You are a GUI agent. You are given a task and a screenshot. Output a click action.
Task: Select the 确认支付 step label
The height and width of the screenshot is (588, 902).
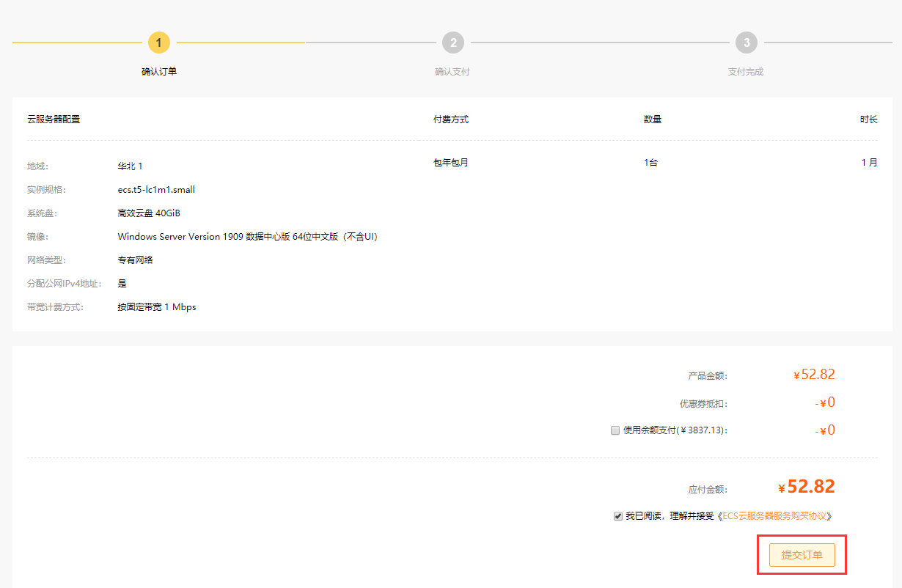(x=452, y=72)
